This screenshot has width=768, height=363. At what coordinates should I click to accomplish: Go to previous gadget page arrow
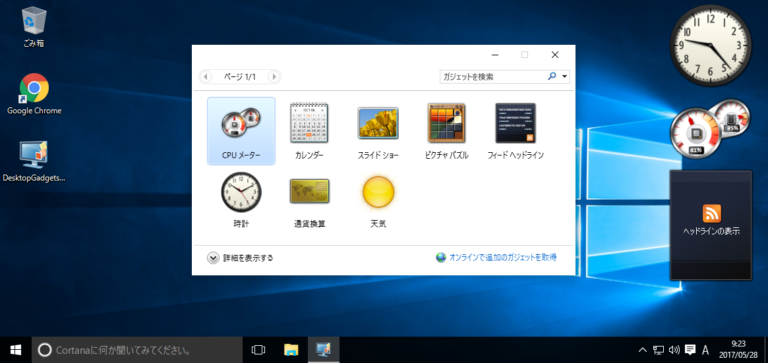click(x=206, y=77)
